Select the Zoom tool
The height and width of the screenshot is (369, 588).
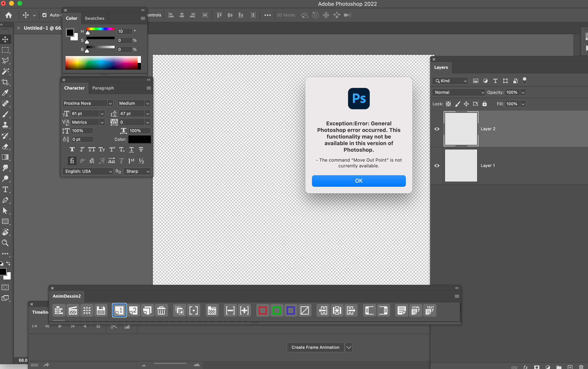point(5,243)
